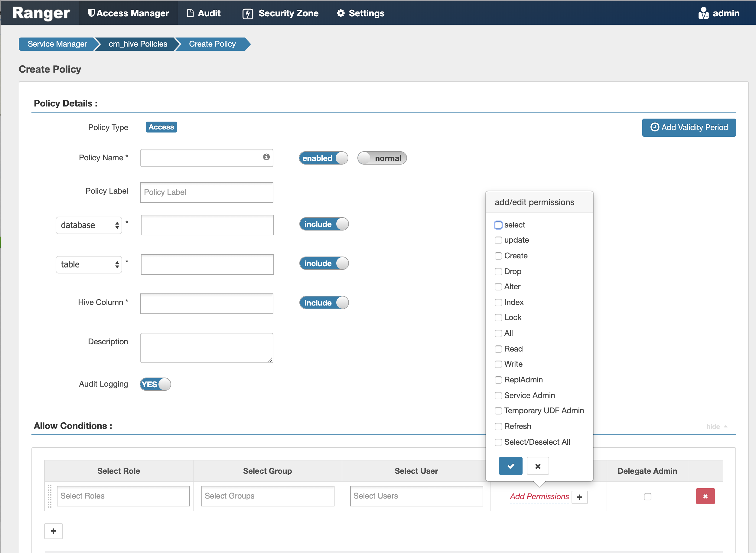Click the Select Users input field
This screenshot has width=756, height=553.
click(416, 496)
